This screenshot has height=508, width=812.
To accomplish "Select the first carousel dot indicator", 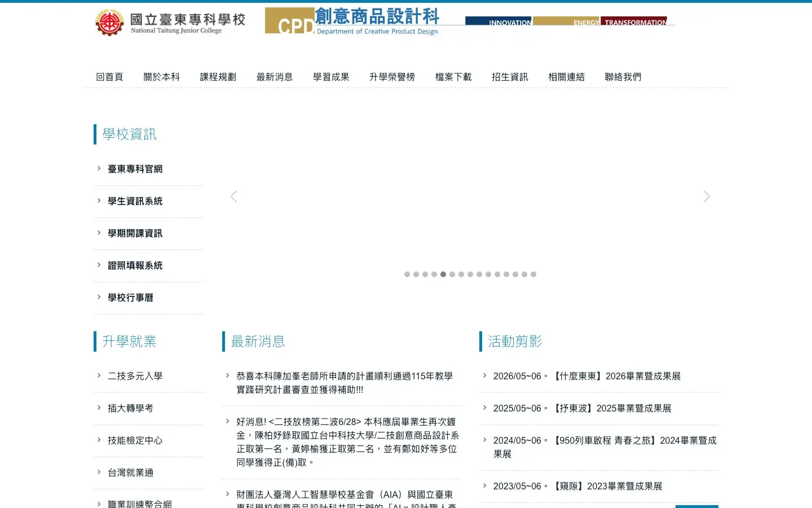I will [407, 274].
